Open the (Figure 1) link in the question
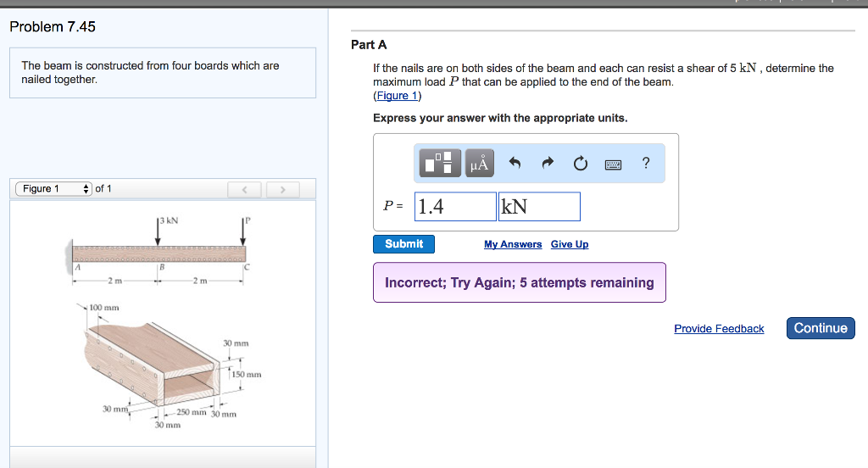 coord(397,95)
